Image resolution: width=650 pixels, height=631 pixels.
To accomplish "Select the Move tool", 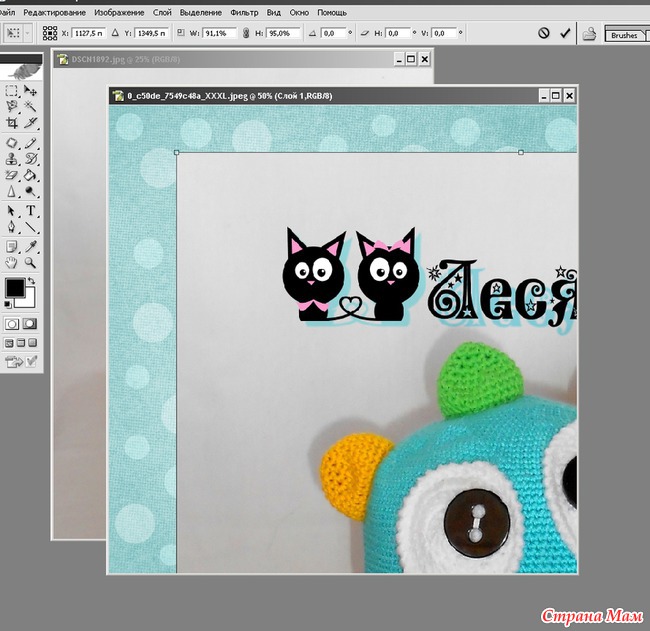I will pyautogui.click(x=31, y=90).
